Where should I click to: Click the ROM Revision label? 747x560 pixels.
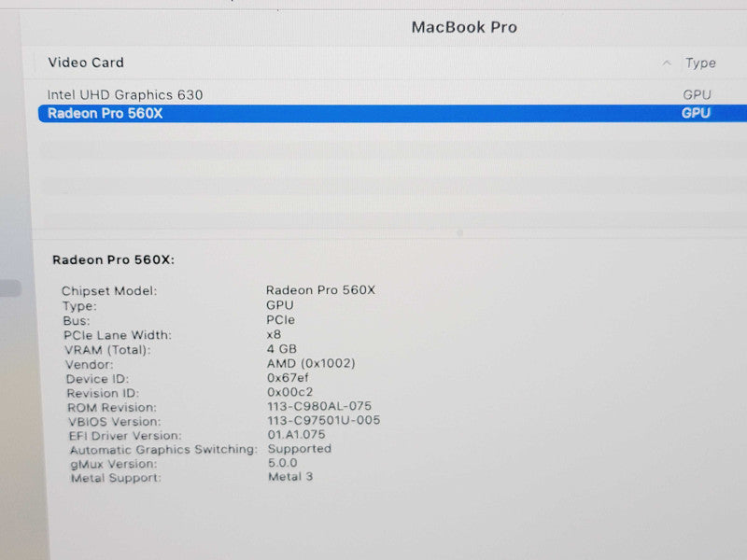point(112,408)
